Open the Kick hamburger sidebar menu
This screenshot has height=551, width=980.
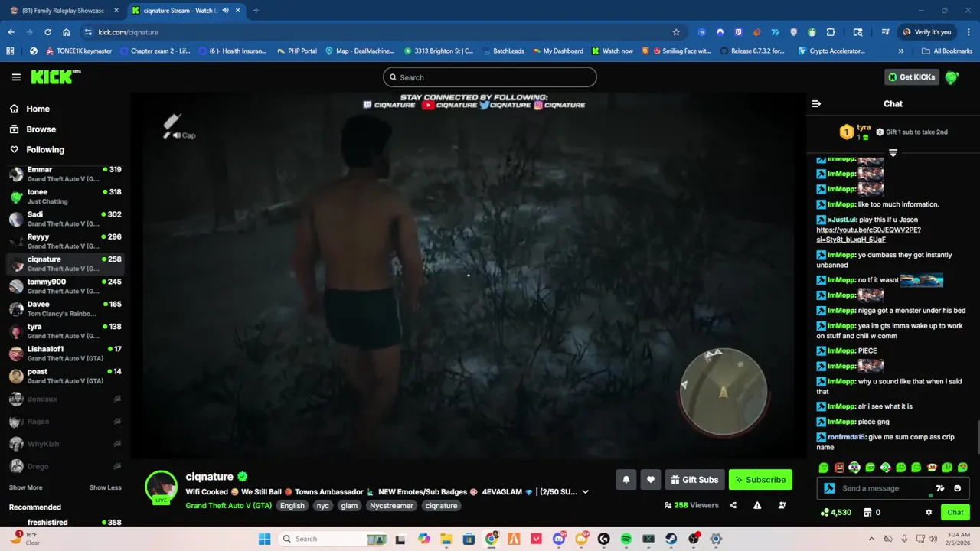tap(16, 77)
